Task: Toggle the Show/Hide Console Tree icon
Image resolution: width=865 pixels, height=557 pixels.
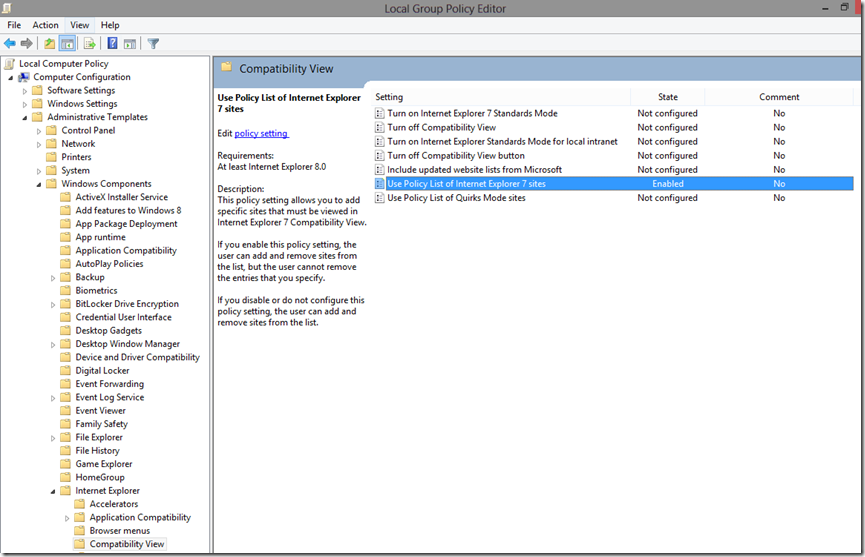Action: (x=67, y=43)
